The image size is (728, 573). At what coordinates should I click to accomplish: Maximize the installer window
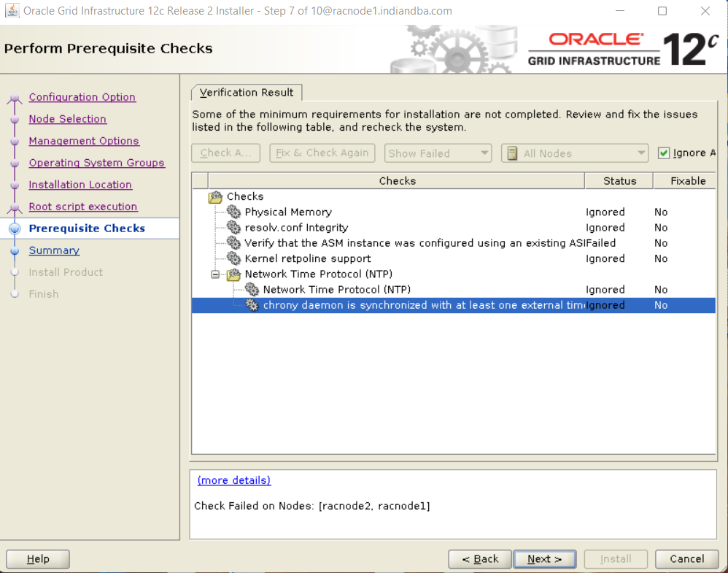(x=662, y=11)
